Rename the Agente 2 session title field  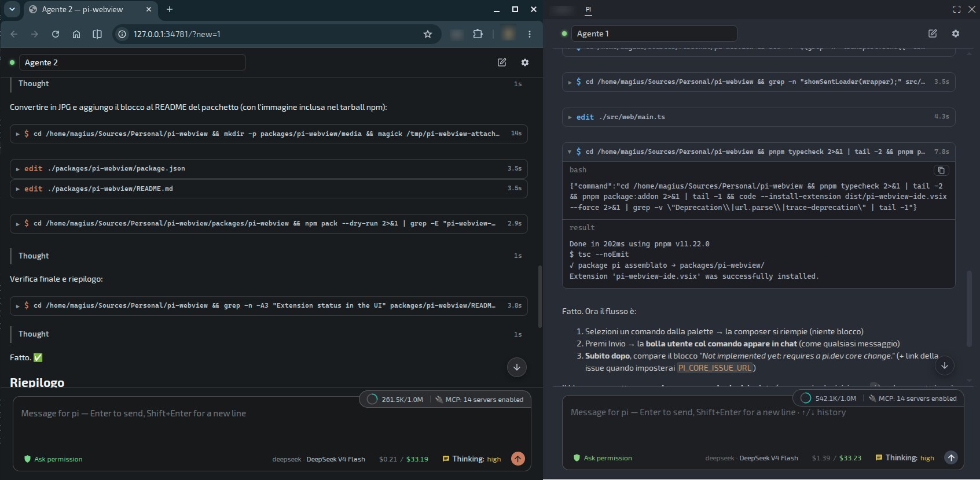pyautogui.click(x=133, y=62)
